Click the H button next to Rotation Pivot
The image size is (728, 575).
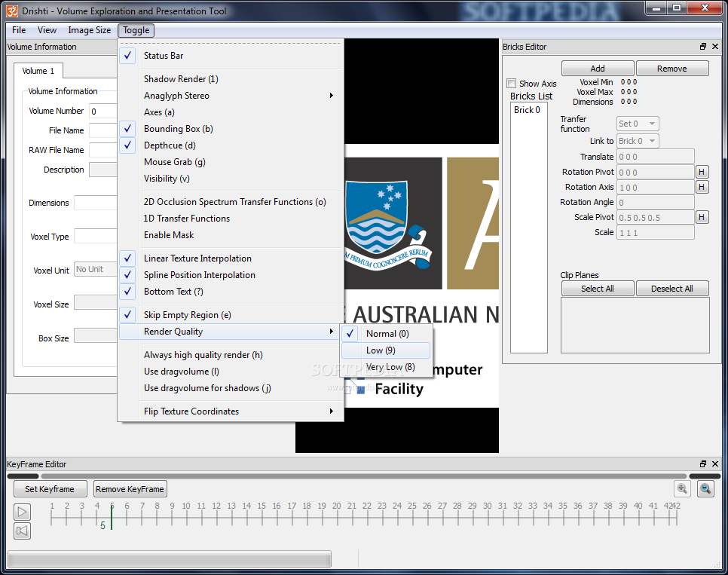(702, 172)
